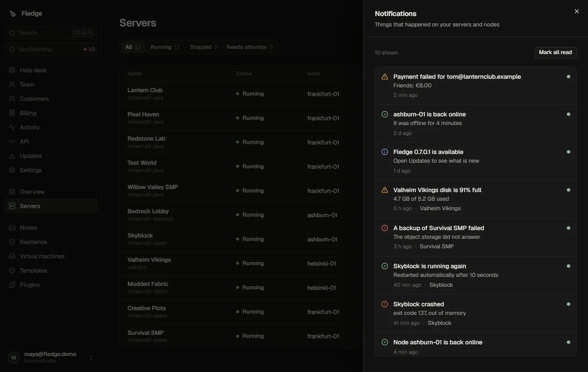The width and height of the screenshot is (588, 372).
Task: Open Help desk via its sidebar icon
Action: (12, 70)
